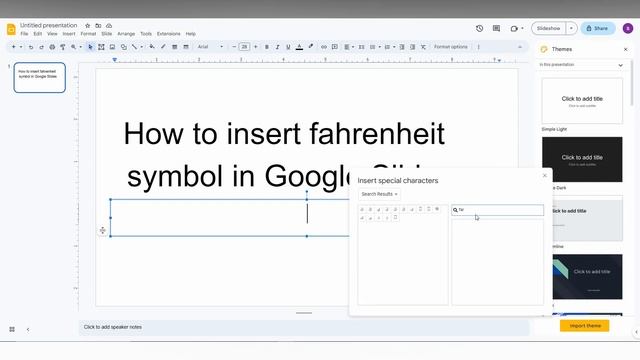Open the Arrange menu
This screenshot has height=360, width=640.
(126, 34)
